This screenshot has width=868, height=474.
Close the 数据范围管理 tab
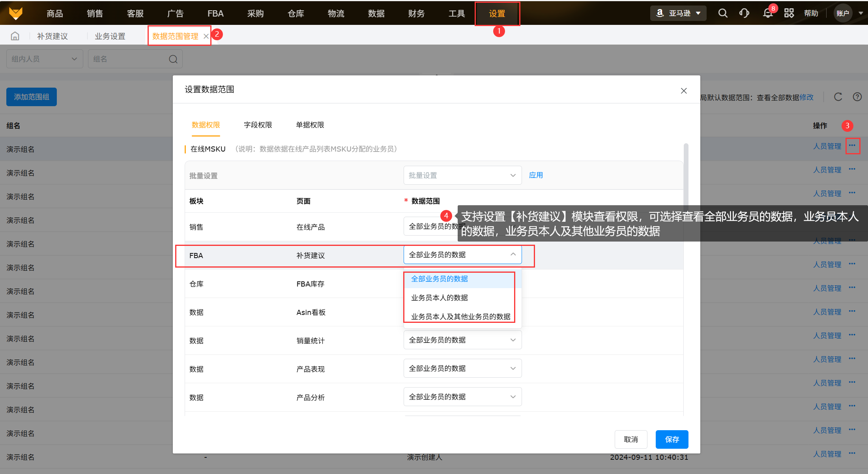tap(206, 36)
